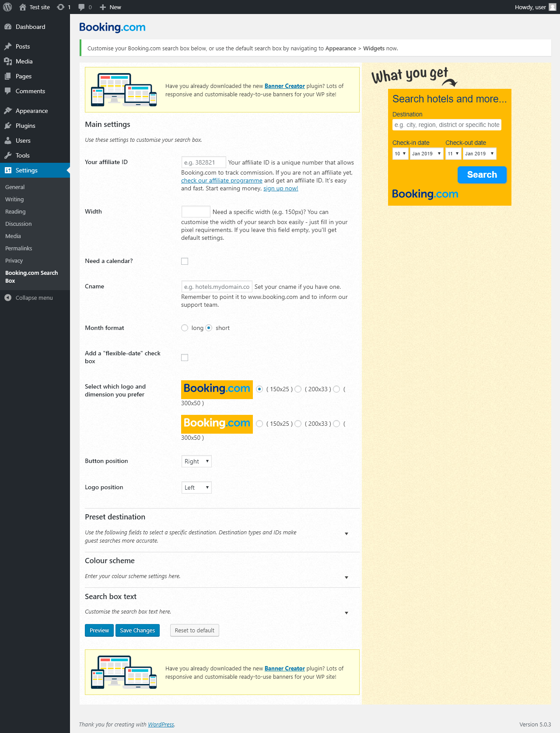The height and width of the screenshot is (733, 560).
Task: Open the Logo position dropdown
Action: click(x=196, y=487)
